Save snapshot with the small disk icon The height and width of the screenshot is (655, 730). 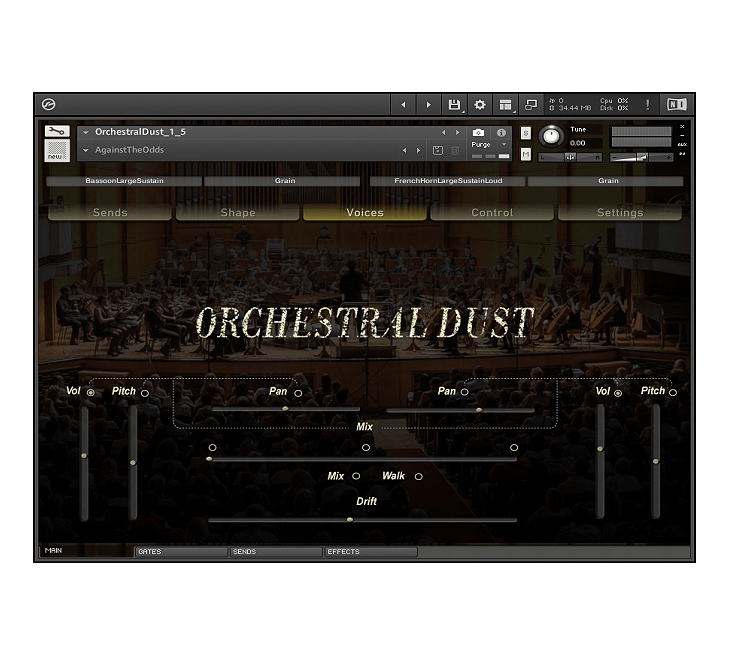(438, 150)
